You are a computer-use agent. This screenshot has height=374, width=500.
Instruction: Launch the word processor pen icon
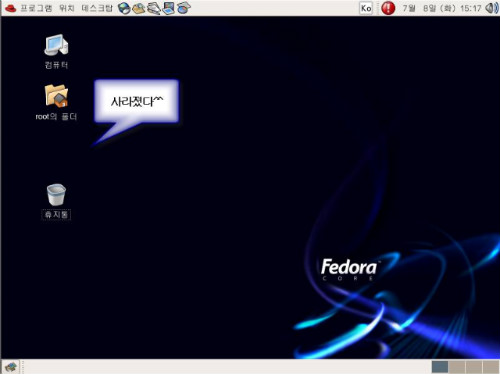pos(154,8)
